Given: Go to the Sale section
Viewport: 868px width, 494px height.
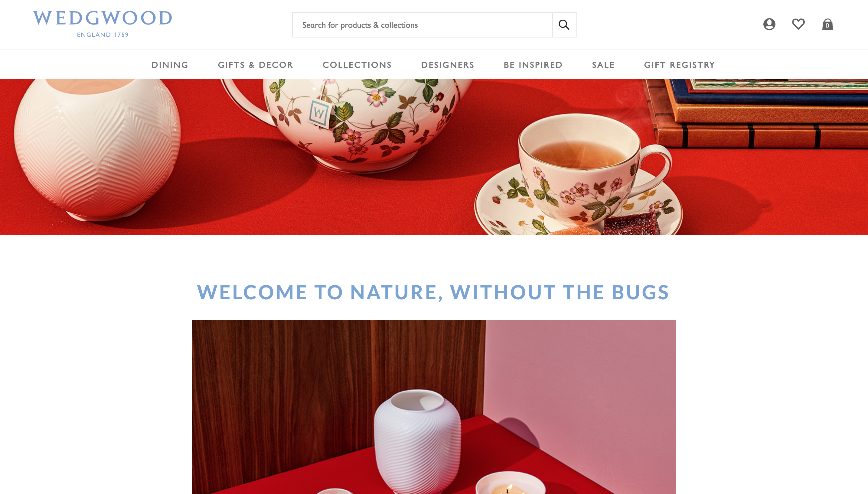Looking at the screenshot, I should coord(603,65).
